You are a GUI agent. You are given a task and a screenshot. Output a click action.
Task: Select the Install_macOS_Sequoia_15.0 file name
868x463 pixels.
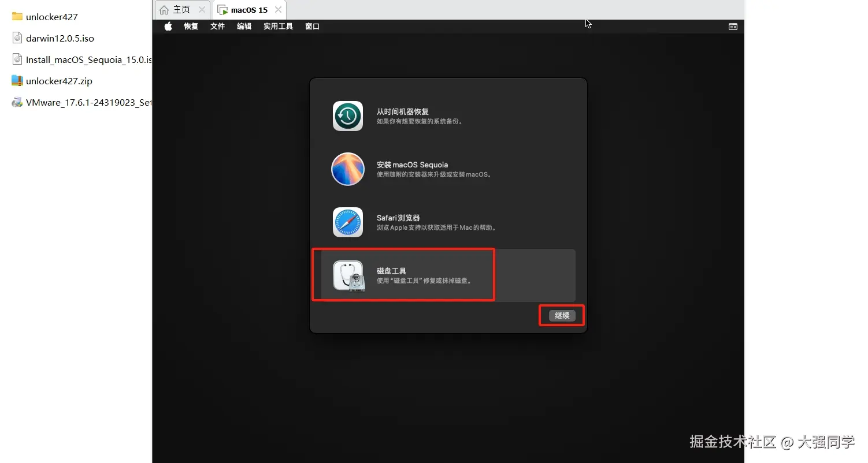click(x=89, y=60)
